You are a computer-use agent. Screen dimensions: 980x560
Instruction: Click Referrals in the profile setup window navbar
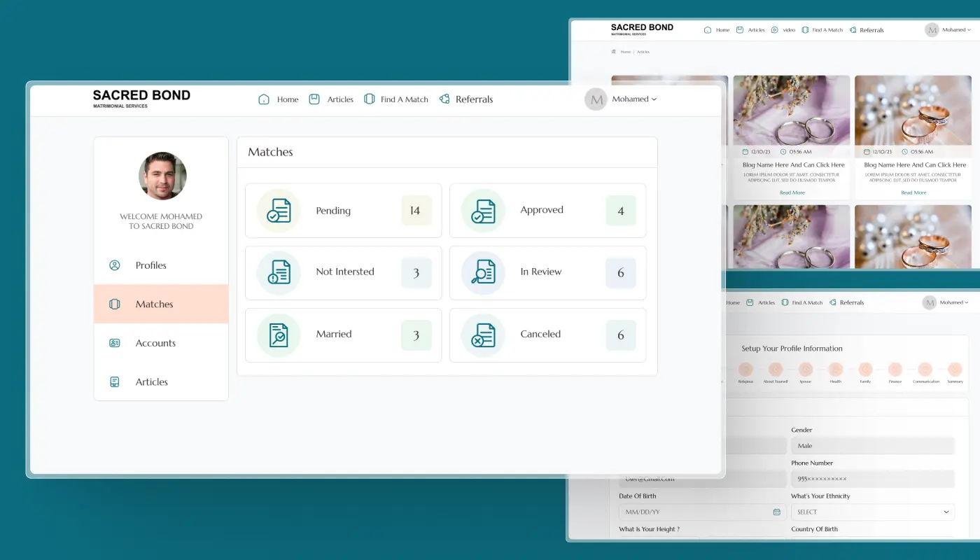pos(846,302)
